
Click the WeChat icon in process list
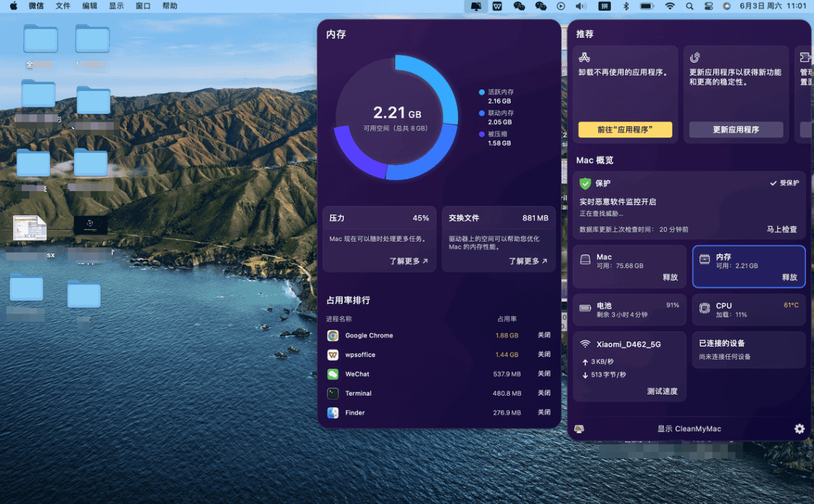pyautogui.click(x=333, y=374)
